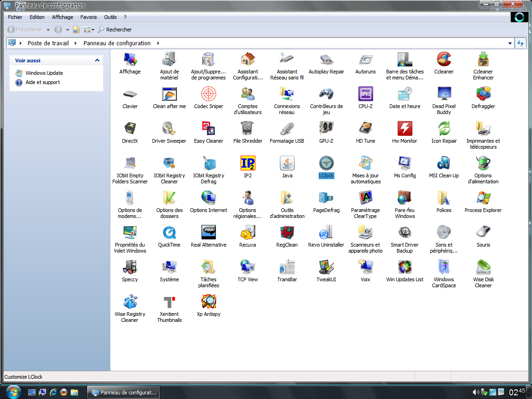532x399 pixels.
Task: Click the LClock clock icon
Action: [x=326, y=163]
